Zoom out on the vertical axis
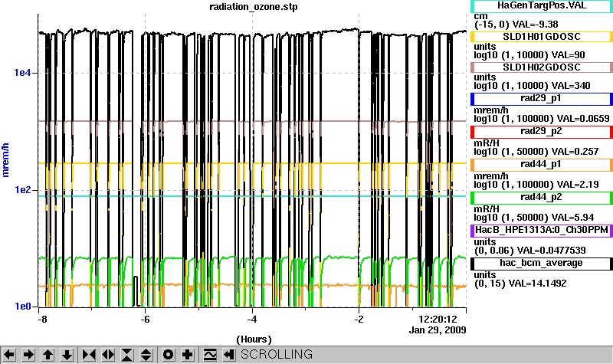Viewport: 613px width, 364px height. 146,355
